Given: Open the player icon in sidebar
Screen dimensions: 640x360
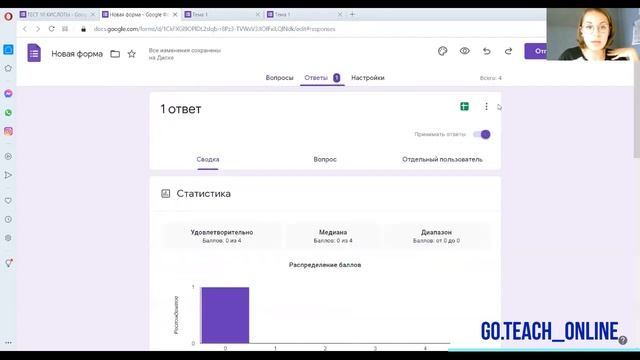Looking at the screenshot, I should (x=8, y=156).
